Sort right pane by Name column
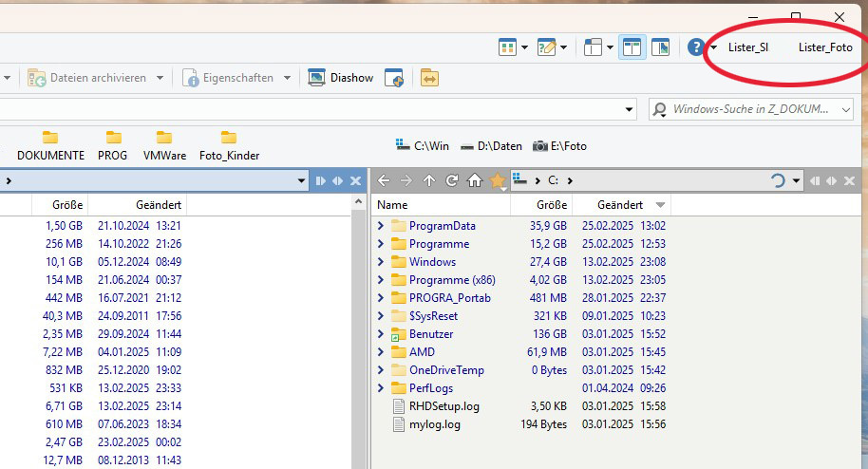The image size is (868, 469). (x=441, y=205)
